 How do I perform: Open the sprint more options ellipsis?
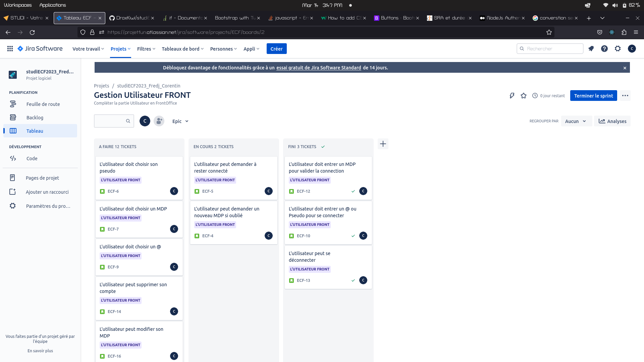click(625, 96)
